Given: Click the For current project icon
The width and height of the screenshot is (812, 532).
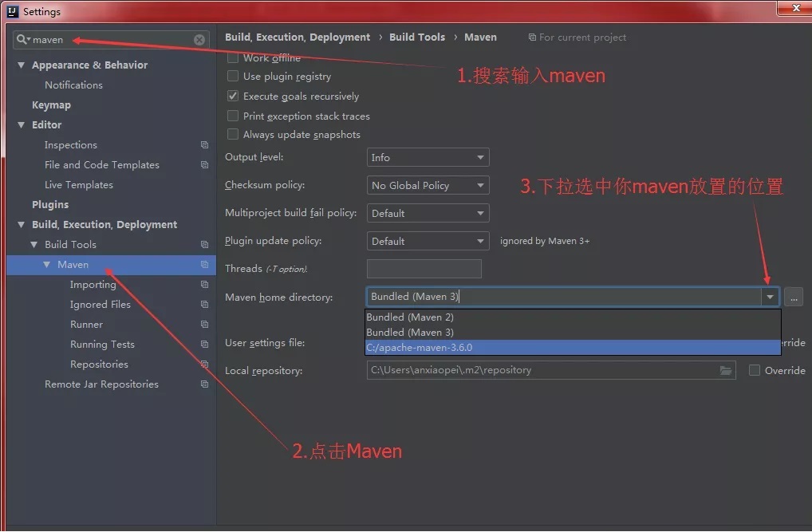Looking at the screenshot, I should (x=532, y=37).
